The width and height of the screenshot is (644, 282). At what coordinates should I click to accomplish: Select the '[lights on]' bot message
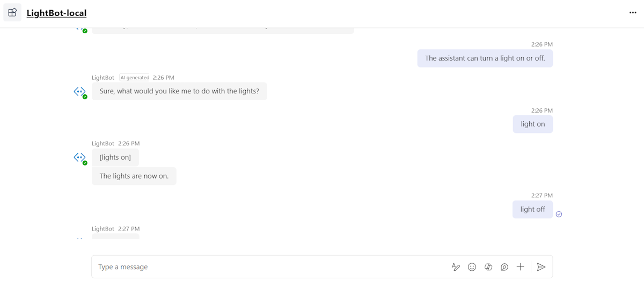[115, 157]
